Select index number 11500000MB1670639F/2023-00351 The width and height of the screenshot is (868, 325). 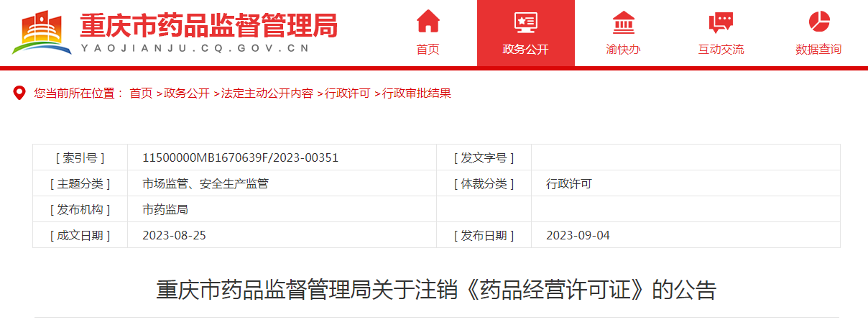pyautogui.click(x=241, y=157)
